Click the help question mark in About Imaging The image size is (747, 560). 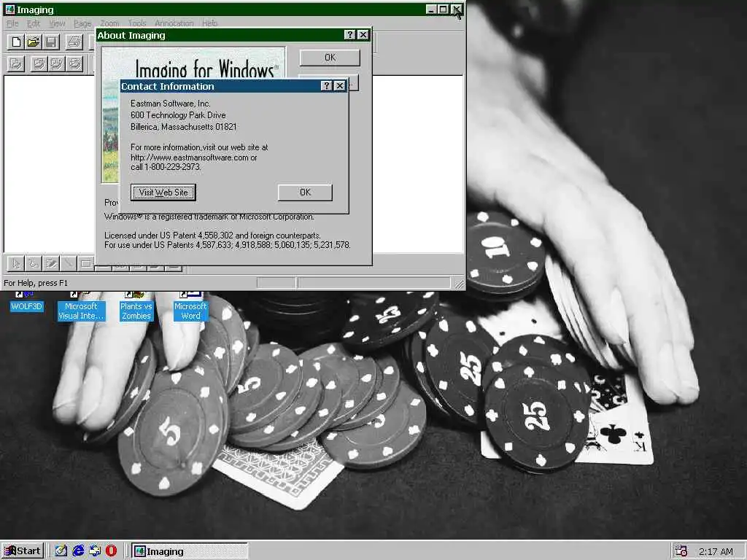click(349, 35)
